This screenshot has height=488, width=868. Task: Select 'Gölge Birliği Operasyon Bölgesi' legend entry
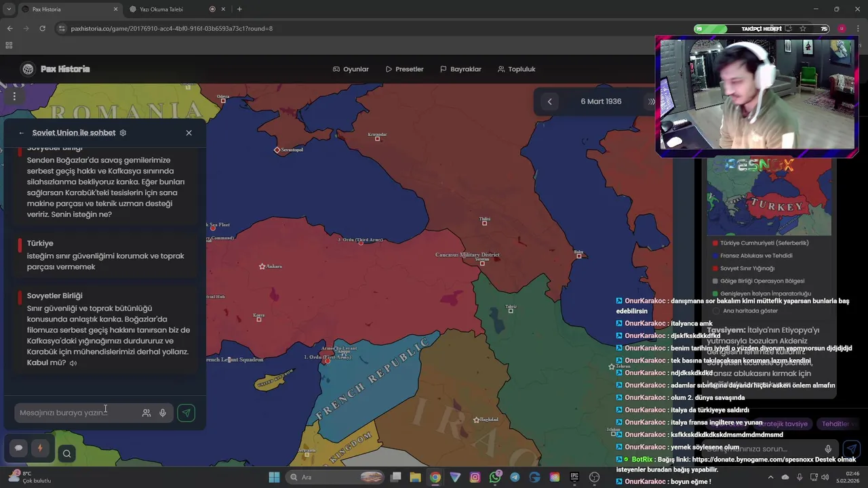tap(762, 281)
